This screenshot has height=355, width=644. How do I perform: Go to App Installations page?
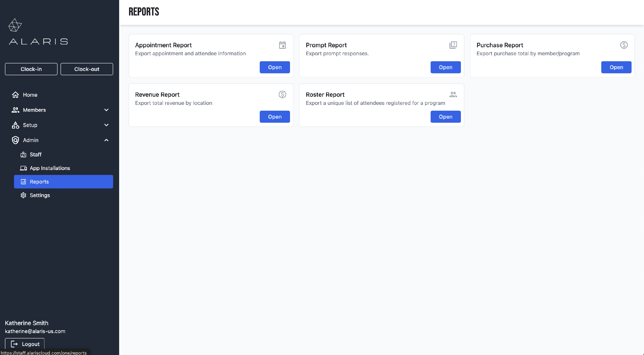click(50, 168)
